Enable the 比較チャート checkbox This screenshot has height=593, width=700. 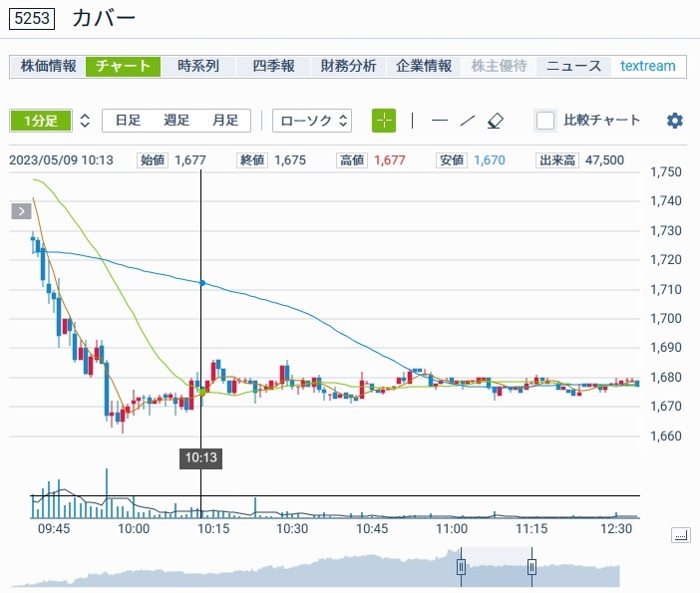tap(545, 121)
